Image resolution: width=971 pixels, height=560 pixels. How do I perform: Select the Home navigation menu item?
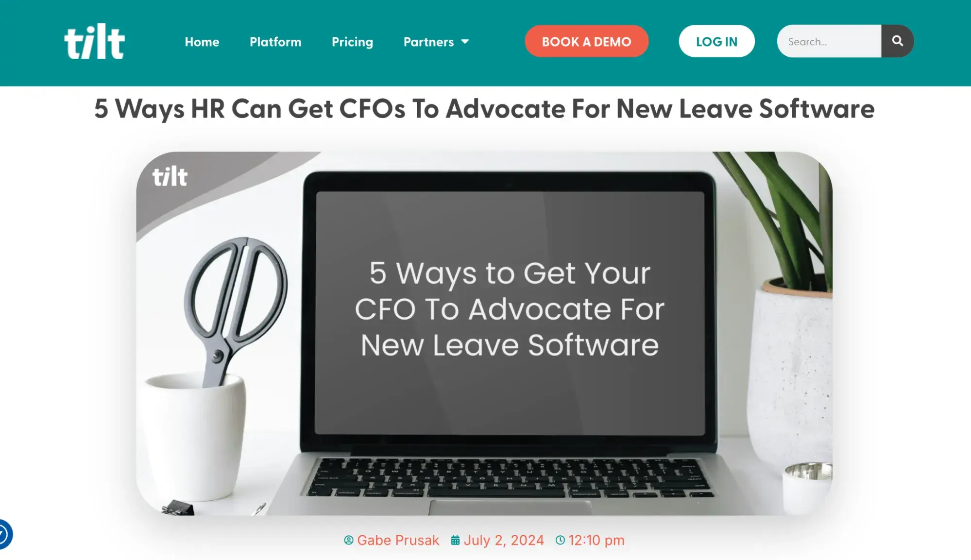point(202,41)
